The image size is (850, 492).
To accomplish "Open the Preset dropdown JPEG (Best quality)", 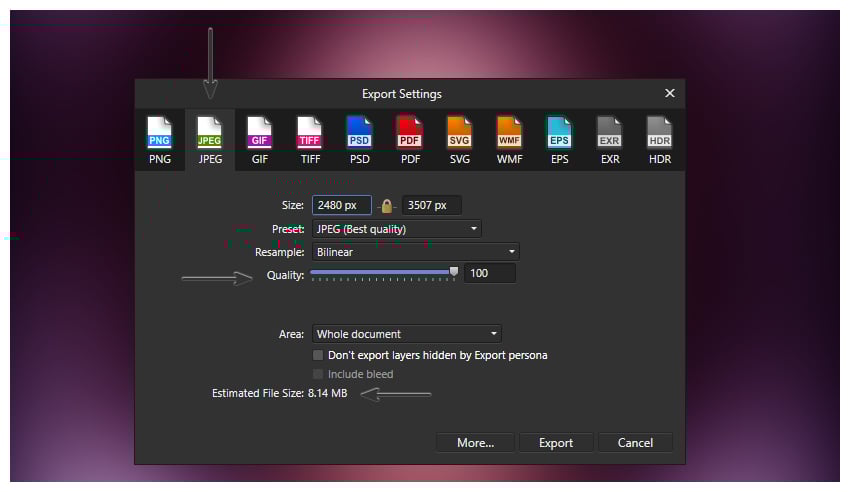I will pyautogui.click(x=397, y=229).
